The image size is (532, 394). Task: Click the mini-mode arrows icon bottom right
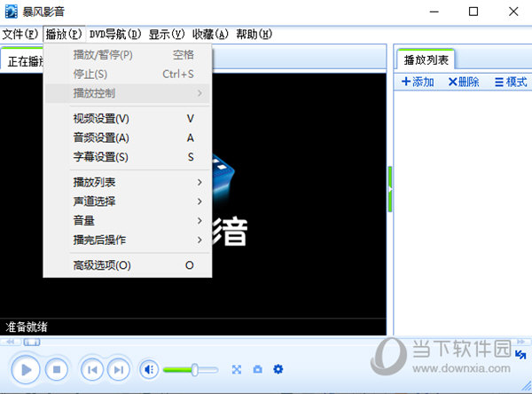[x=520, y=355]
